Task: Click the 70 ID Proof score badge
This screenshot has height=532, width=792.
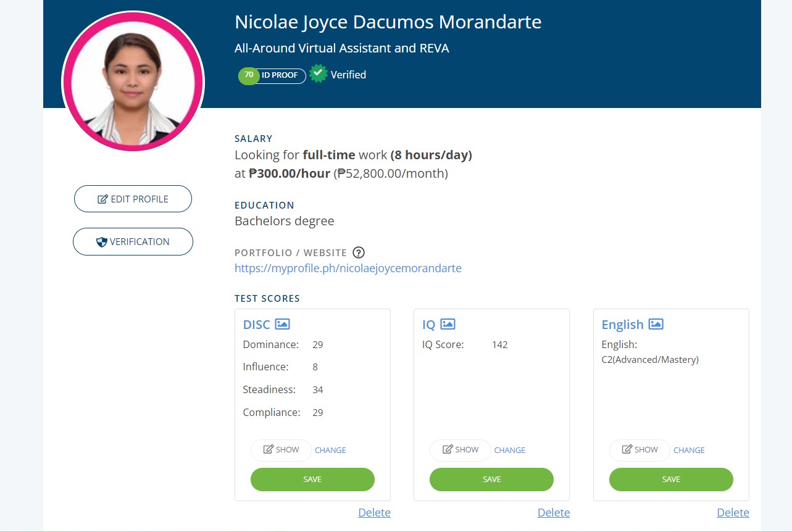Action: pos(272,75)
